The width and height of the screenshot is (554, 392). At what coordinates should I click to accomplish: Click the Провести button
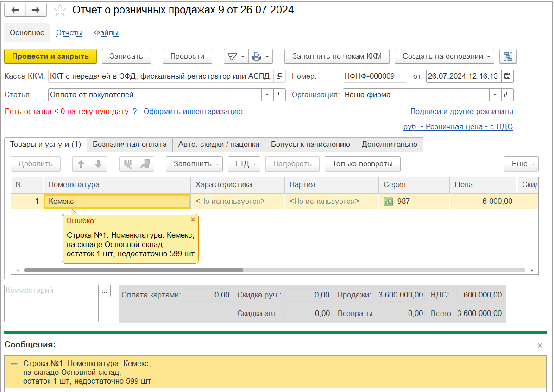coord(187,57)
